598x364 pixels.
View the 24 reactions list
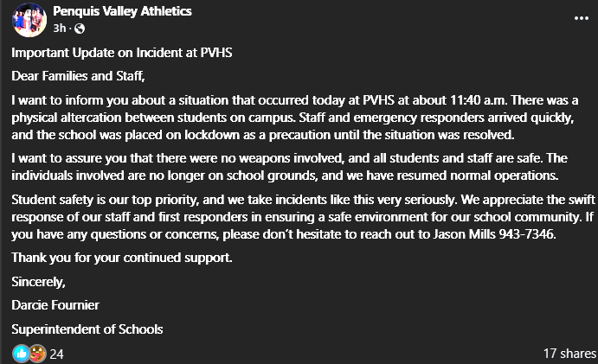(x=56, y=353)
